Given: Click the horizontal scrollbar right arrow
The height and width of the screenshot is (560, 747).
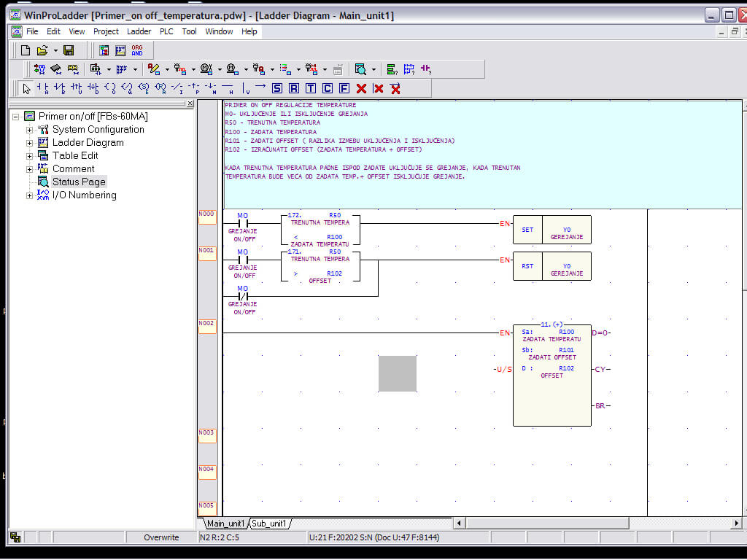Looking at the screenshot, I should tap(737, 523).
